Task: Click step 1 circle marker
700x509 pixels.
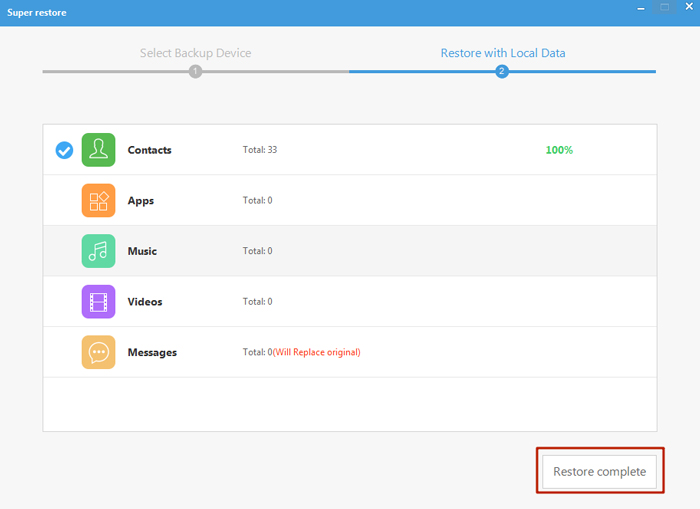Action: point(195,71)
